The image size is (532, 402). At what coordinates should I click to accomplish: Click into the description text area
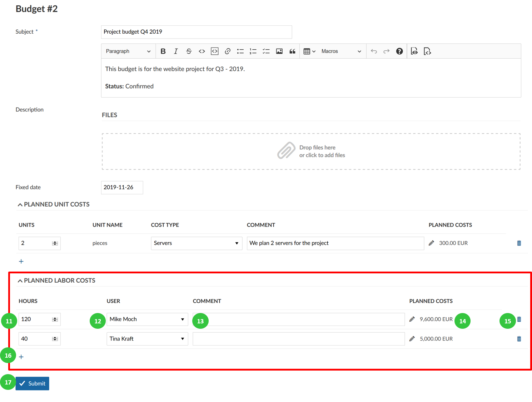(311, 78)
